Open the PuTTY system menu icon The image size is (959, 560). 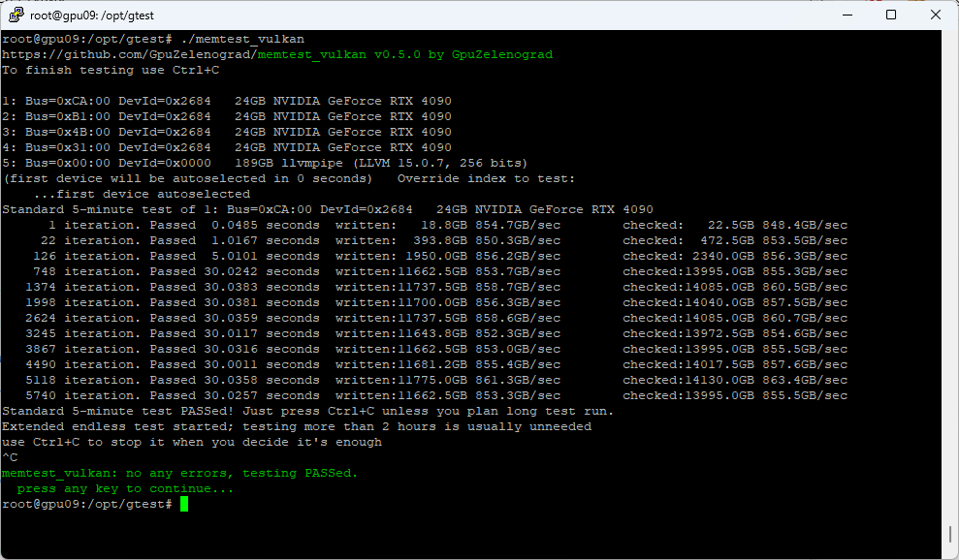(16, 15)
